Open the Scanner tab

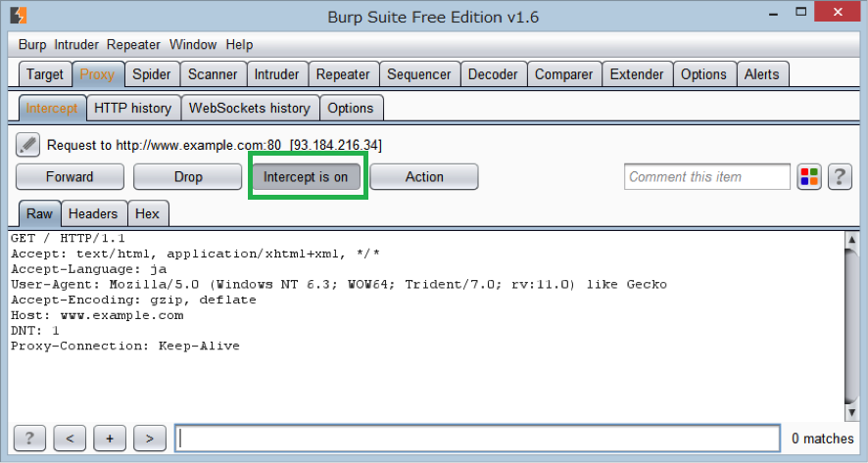[213, 74]
